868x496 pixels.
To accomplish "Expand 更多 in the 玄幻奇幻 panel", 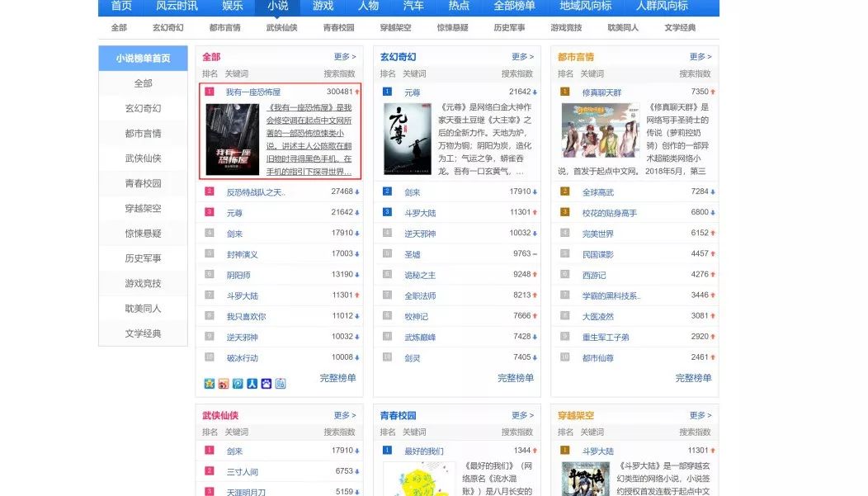I will [x=523, y=57].
